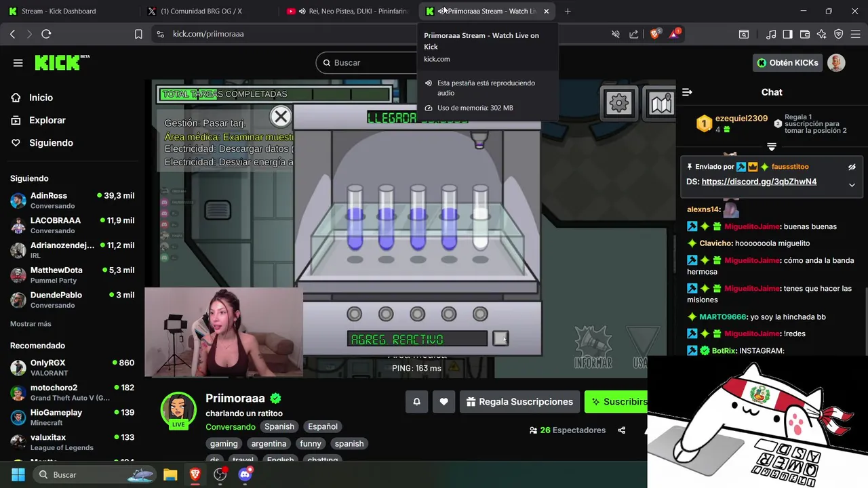Collapse the chat panel with the arrow icon

coord(687,92)
